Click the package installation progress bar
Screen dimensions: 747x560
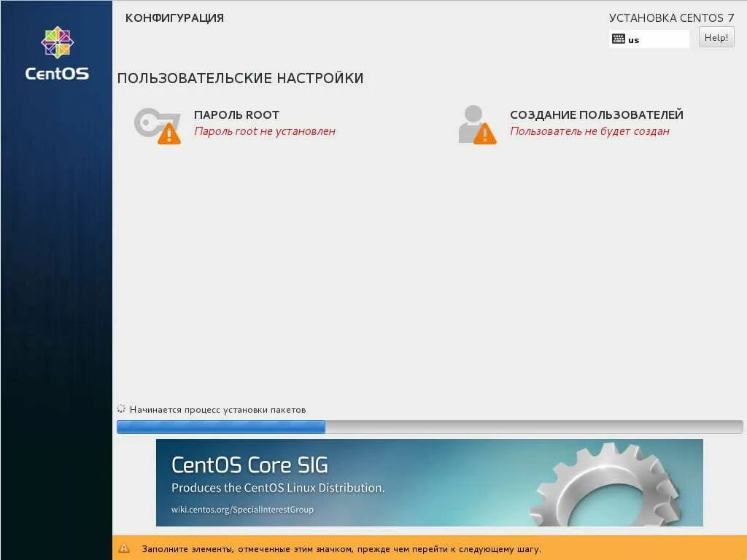pos(430,427)
